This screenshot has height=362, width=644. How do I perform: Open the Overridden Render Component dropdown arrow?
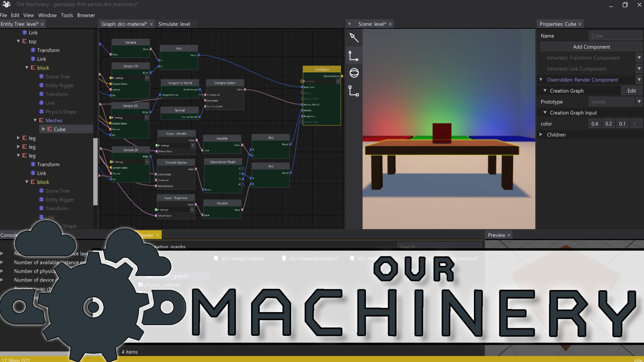(x=639, y=80)
